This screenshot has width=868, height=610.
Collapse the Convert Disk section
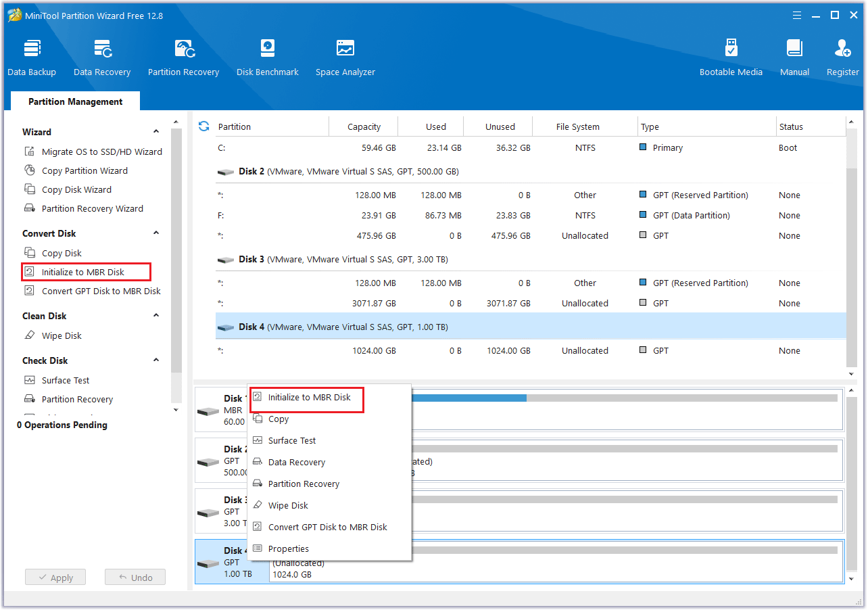coord(156,233)
